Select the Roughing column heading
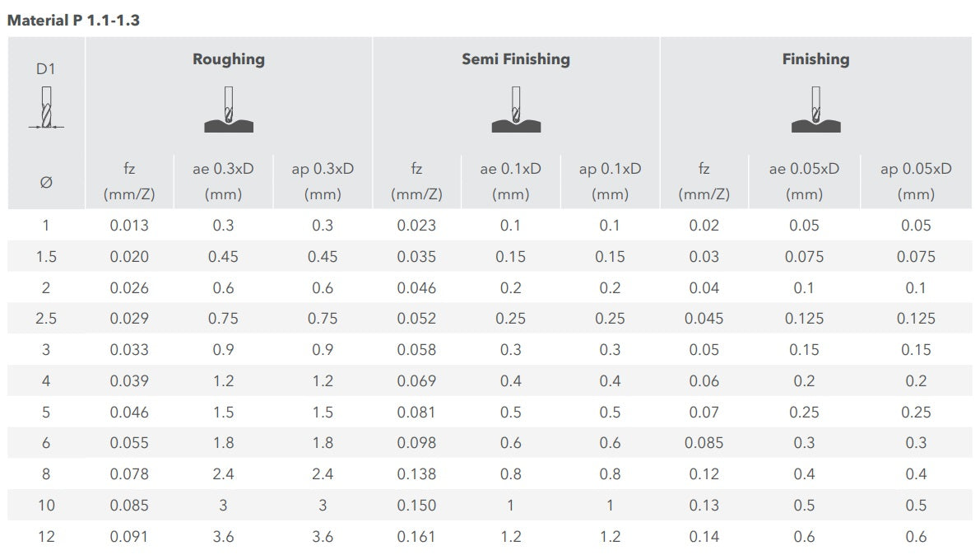980x555 pixels. click(x=229, y=58)
